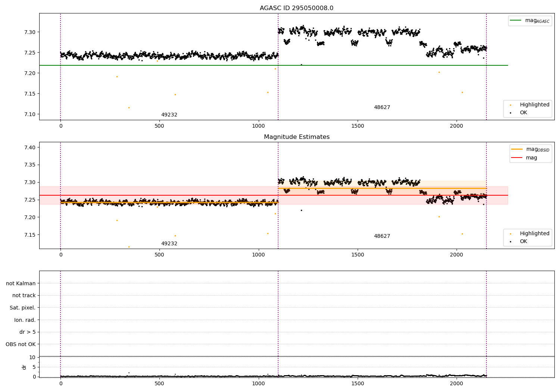Select 'Highlighted' legend label in Magnitude Estimates plot
Image resolution: width=560 pixels, height=392 pixels.
[x=535, y=234]
